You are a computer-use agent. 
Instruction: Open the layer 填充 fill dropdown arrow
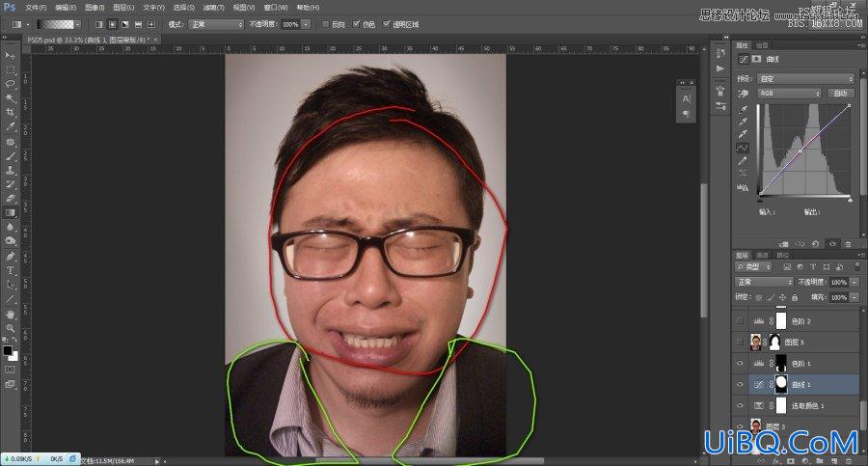tap(854, 297)
